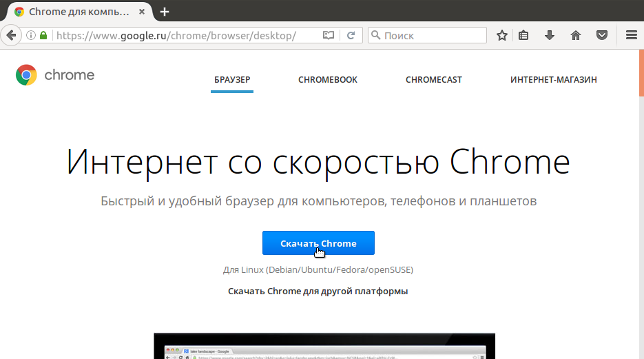Click the page vertical scrollbar thumb
Viewport: 644px width, 359px height.
tap(641, 73)
